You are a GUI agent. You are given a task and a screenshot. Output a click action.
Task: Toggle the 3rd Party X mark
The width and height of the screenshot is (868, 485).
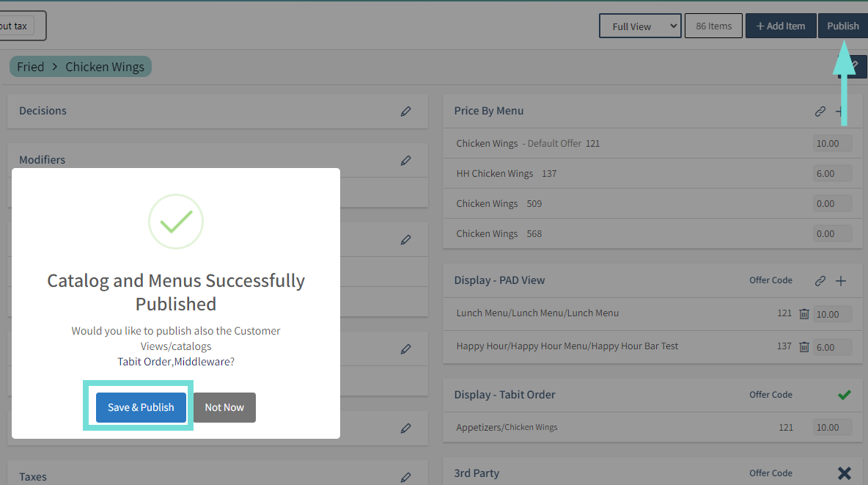tap(844, 473)
